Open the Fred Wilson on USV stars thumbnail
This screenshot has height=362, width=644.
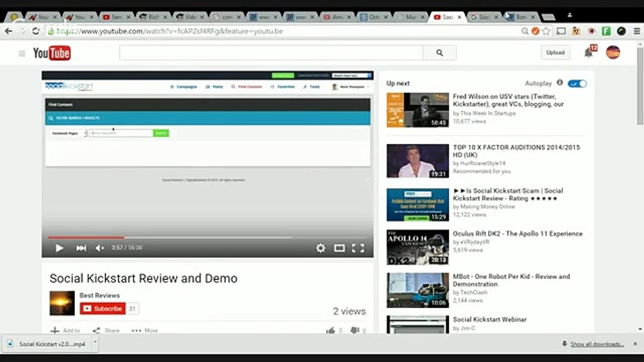coord(418,110)
